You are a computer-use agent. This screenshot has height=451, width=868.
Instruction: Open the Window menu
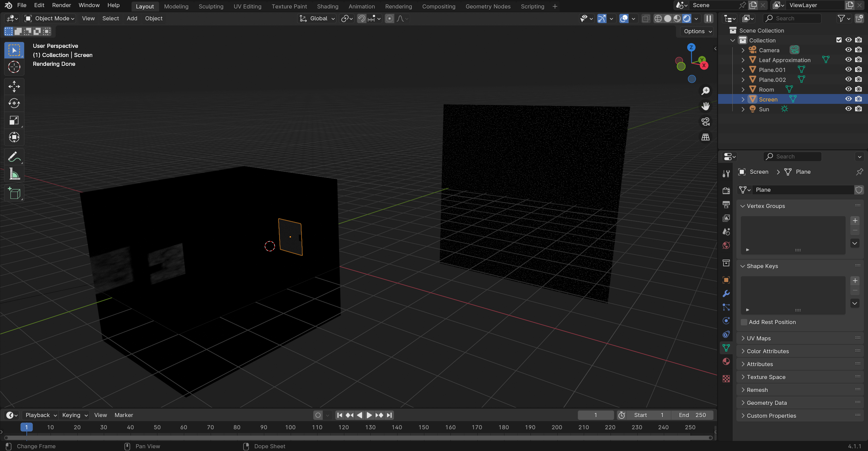coord(89,5)
